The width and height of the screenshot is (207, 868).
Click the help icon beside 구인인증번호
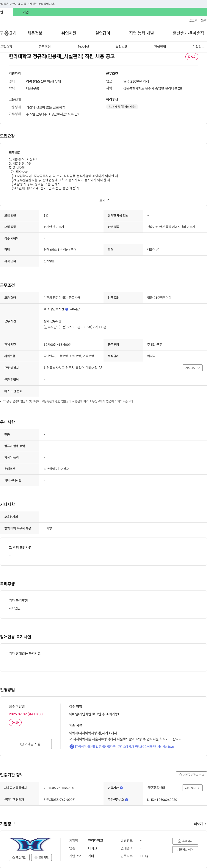tap(127, 800)
